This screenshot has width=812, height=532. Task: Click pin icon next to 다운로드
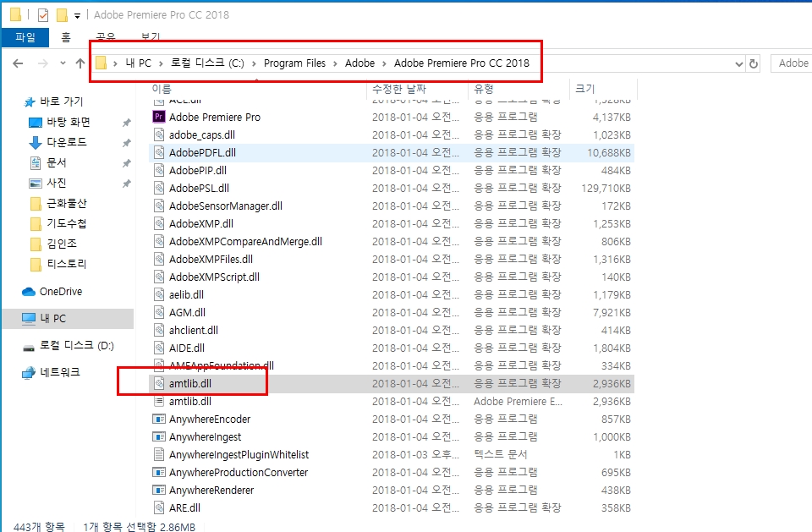(x=126, y=143)
